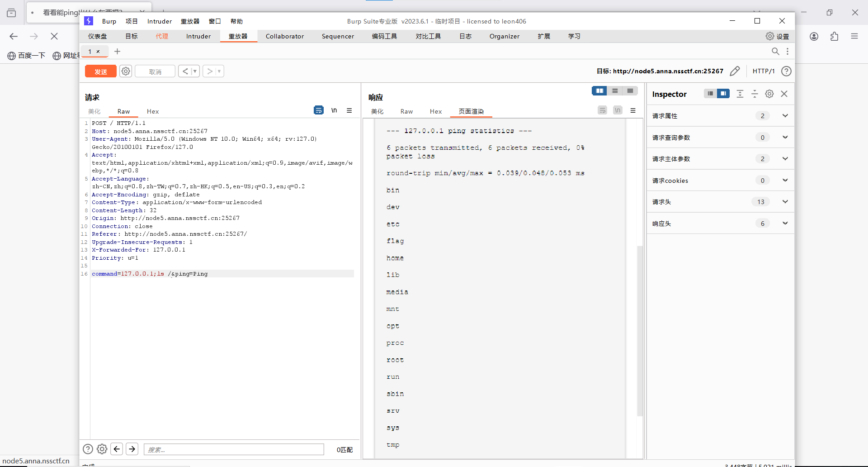Open request panel hamburger menu
The width and height of the screenshot is (868, 467).
tap(349, 110)
